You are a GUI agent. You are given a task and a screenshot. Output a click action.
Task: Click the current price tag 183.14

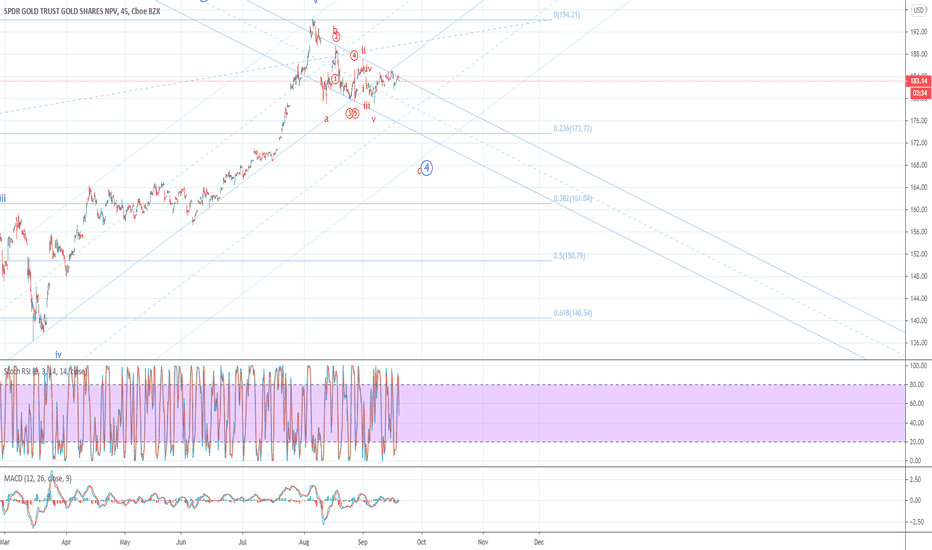(x=918, y=81)
